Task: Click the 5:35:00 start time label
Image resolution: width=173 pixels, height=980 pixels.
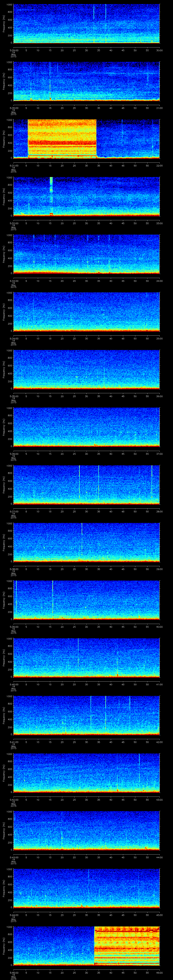Action: click(x=14, y=396)
